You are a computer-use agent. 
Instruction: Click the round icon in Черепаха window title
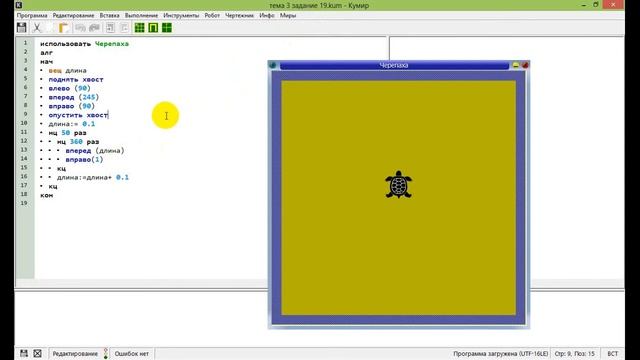point(273,65)
